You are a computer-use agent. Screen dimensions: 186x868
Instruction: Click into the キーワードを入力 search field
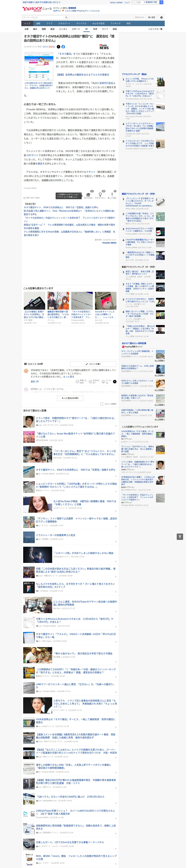44,18
